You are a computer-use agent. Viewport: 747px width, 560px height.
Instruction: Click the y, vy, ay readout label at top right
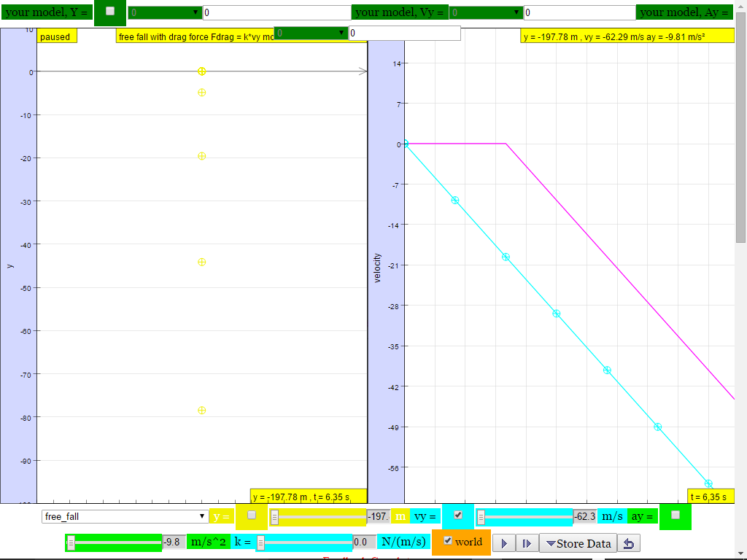click(627, 36)
